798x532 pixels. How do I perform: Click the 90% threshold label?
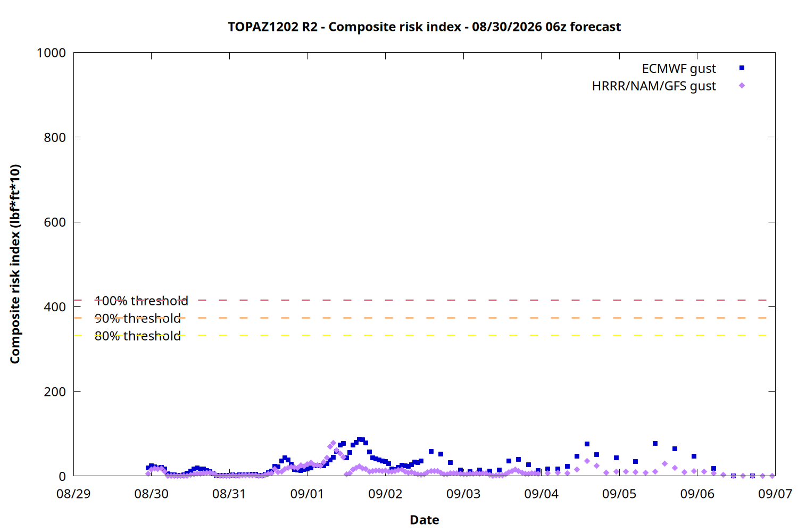coord(138,318)
